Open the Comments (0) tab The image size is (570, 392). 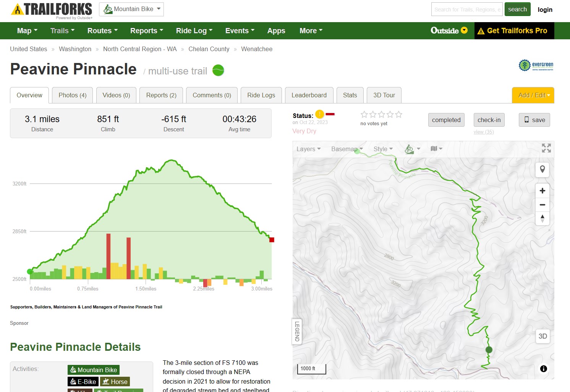212,95
